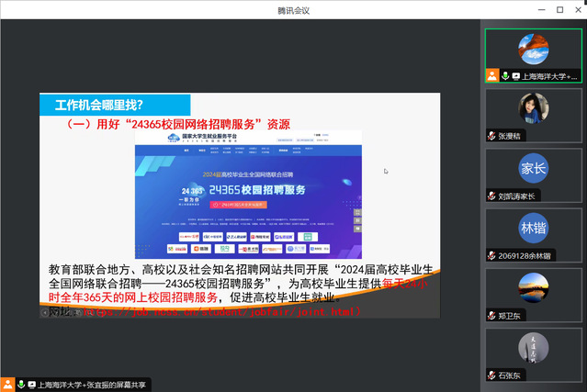Click the orange host icon at bottom-left

pyautogui.click(x=7, y=385)
